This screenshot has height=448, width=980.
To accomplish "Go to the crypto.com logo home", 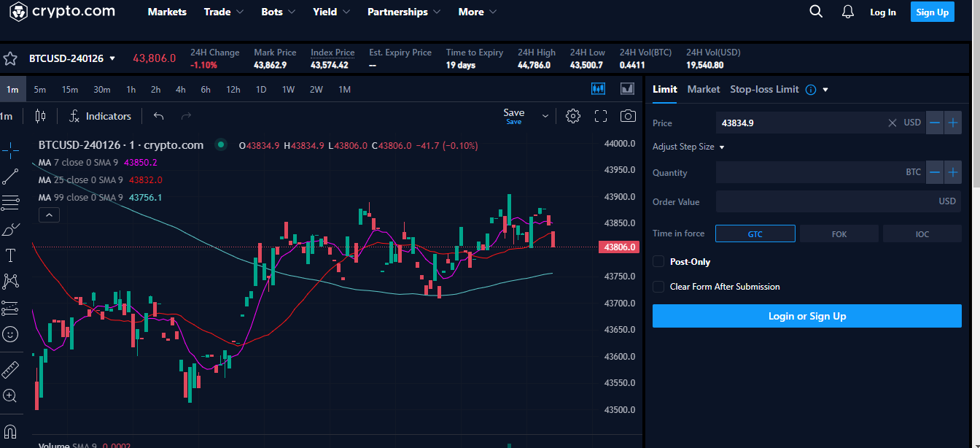I will (x=62, y=11).
